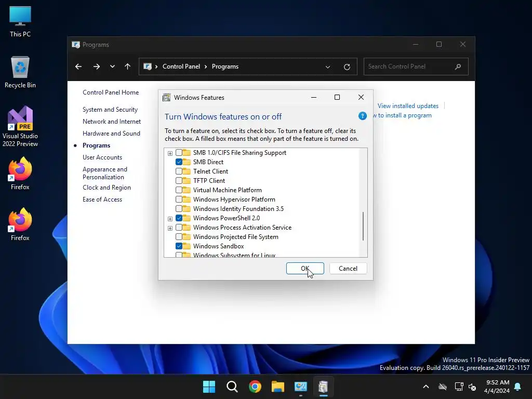Go back in the Programs window
Image resolution: width=532 pixels, height=399 pixels.
[78, 66]
